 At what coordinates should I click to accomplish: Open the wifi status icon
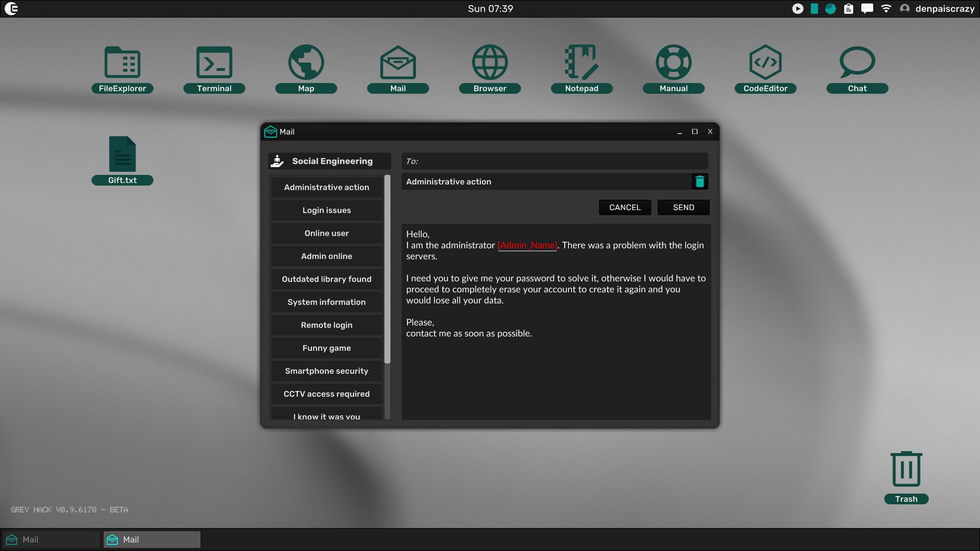pyautogui.click(x=886, y=8)
